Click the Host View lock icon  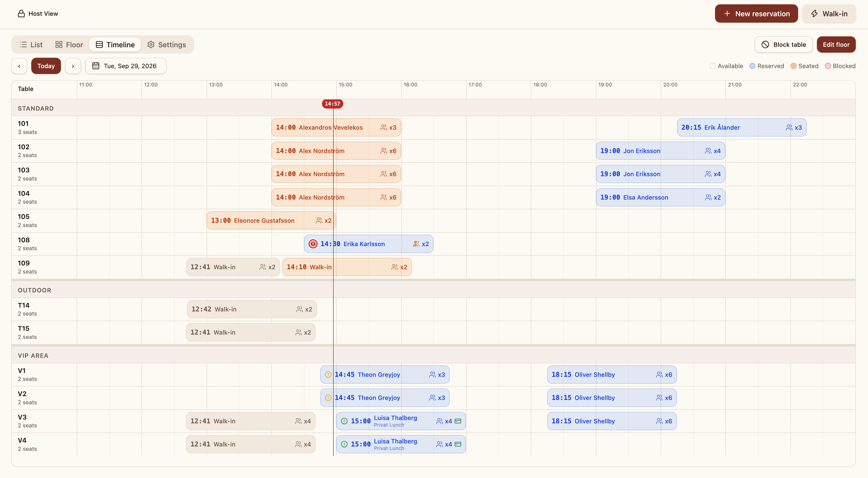click(21, 13)
